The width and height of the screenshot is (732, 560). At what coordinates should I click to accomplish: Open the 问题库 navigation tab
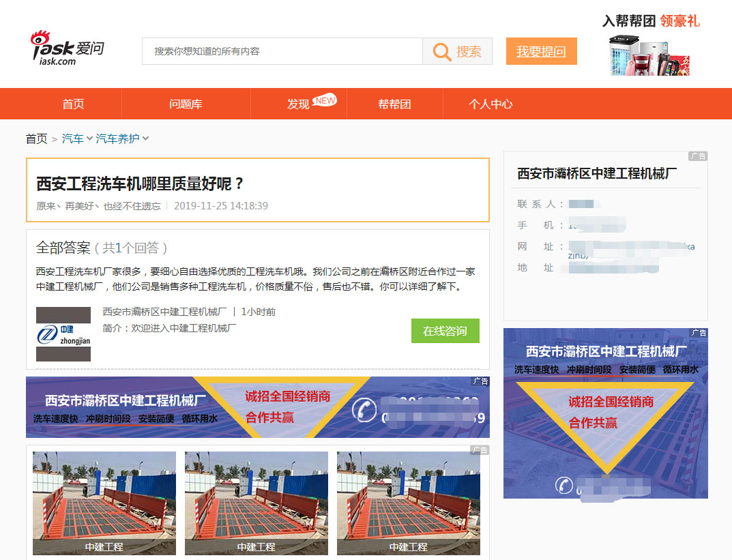pyautogui.click(x=186, y=104)
